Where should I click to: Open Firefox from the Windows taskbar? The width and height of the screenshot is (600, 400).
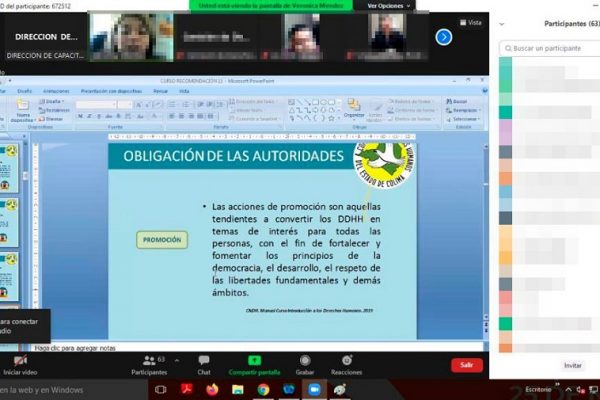211,389
